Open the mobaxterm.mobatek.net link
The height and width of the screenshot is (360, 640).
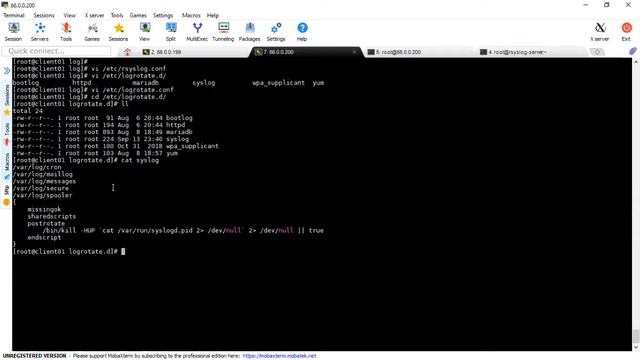click(x=279, y=356)
